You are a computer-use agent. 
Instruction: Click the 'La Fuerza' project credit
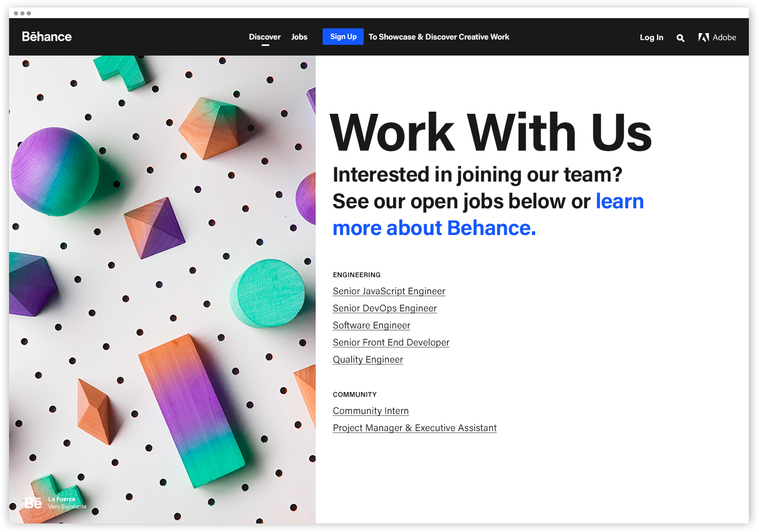(61, 499)
